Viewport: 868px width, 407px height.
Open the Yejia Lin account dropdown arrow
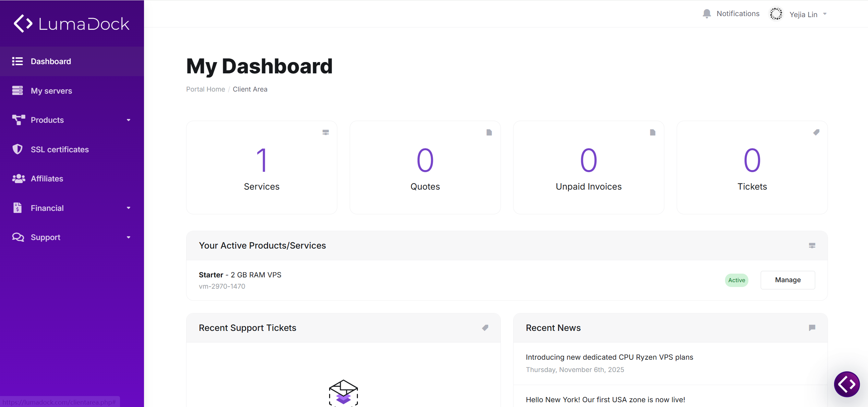click(825, 14)
